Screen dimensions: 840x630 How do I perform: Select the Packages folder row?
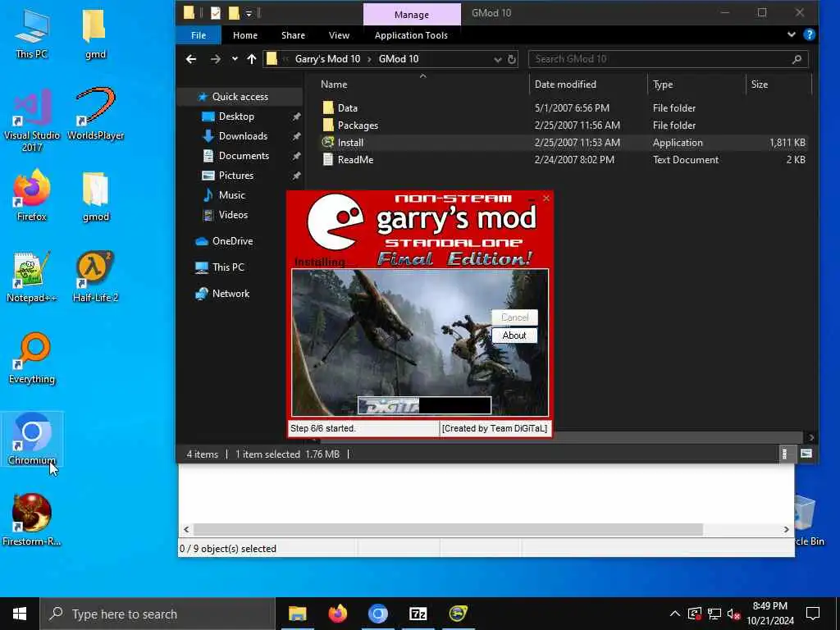[x=563, y=126]
